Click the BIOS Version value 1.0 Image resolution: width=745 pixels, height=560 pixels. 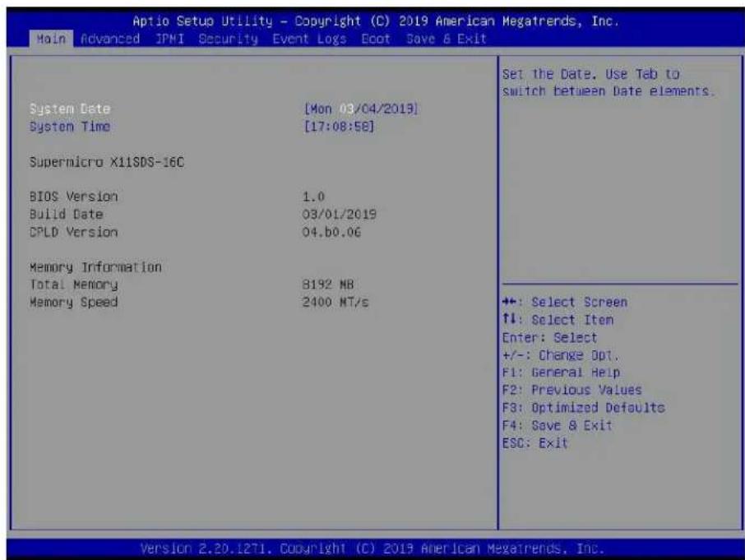(313, 197)
